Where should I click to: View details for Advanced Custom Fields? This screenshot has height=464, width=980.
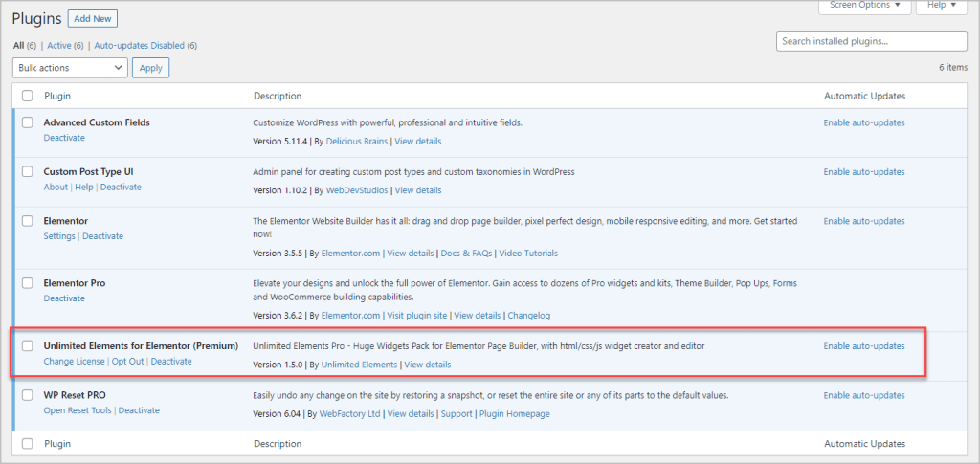418,142
